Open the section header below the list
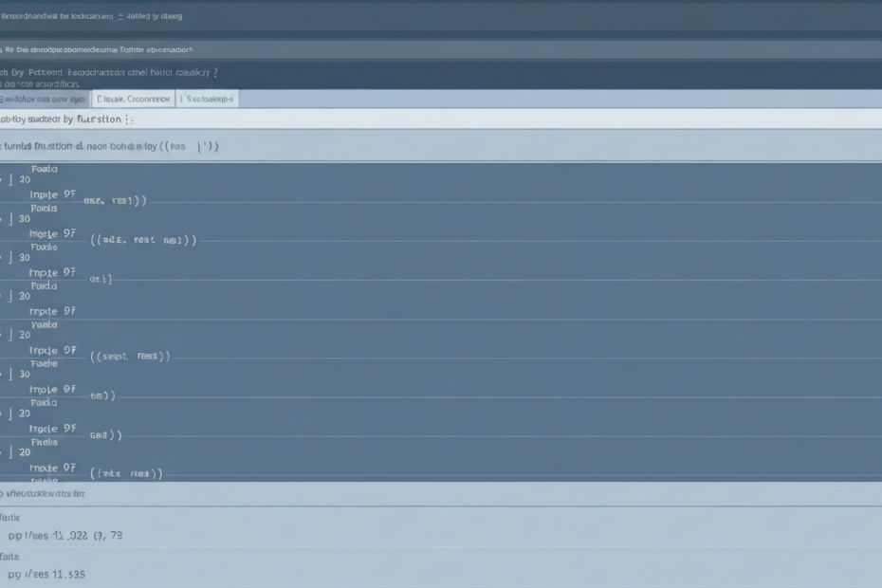Viewport: 882px width, 588px height. click(x=43, y=493)
